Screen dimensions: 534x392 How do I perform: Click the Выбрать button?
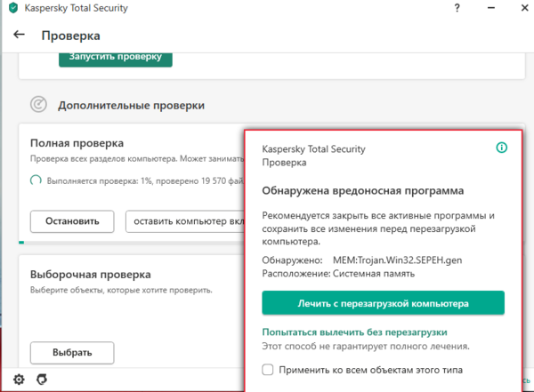pyautogui.click(x=72, y=352)
